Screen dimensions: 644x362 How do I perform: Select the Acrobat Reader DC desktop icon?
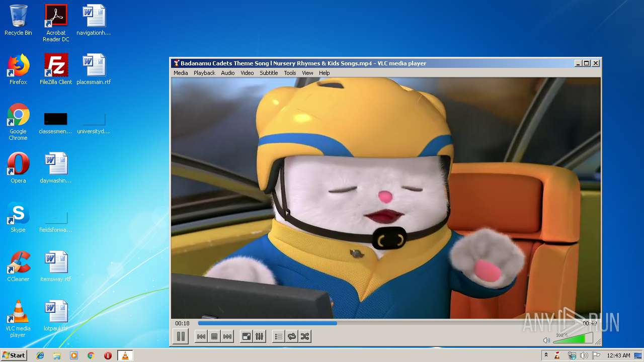tap(56, 23)
